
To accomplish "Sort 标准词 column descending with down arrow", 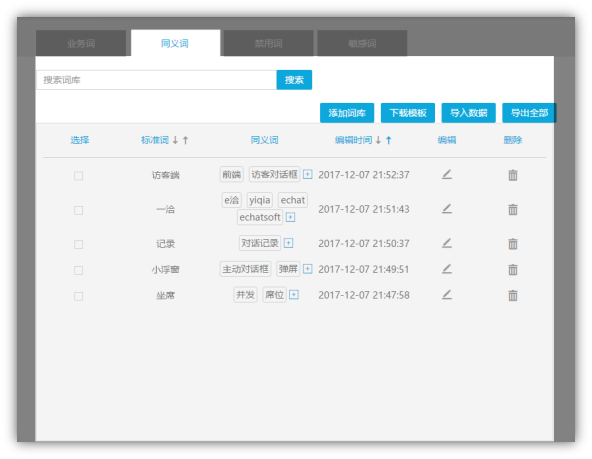I will tap(175, 140).
